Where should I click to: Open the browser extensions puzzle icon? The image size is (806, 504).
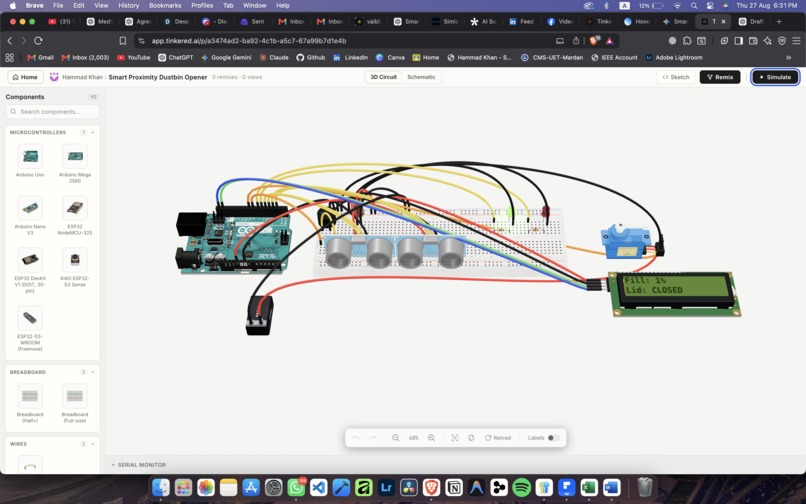coord(687,41)
